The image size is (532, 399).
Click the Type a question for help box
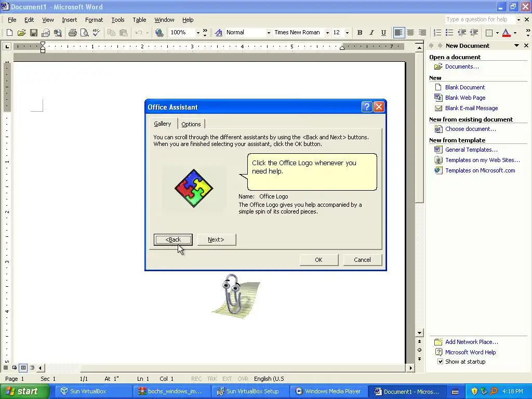coord(481,19)
